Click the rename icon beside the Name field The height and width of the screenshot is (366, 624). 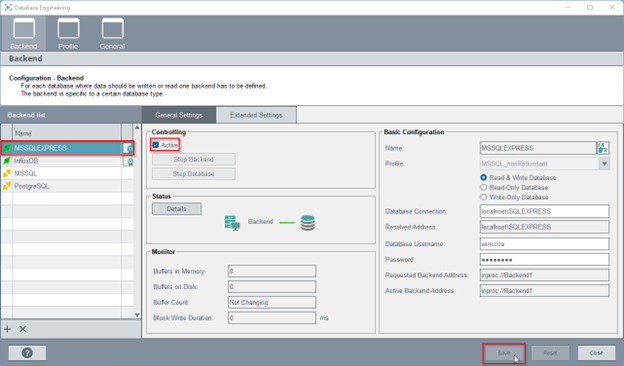pos(603,148)
